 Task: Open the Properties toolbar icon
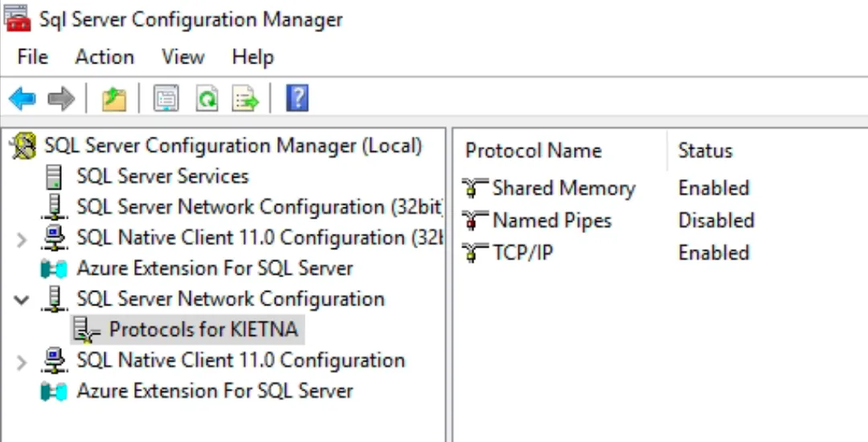pyautogui.click(x=166, y=99)
